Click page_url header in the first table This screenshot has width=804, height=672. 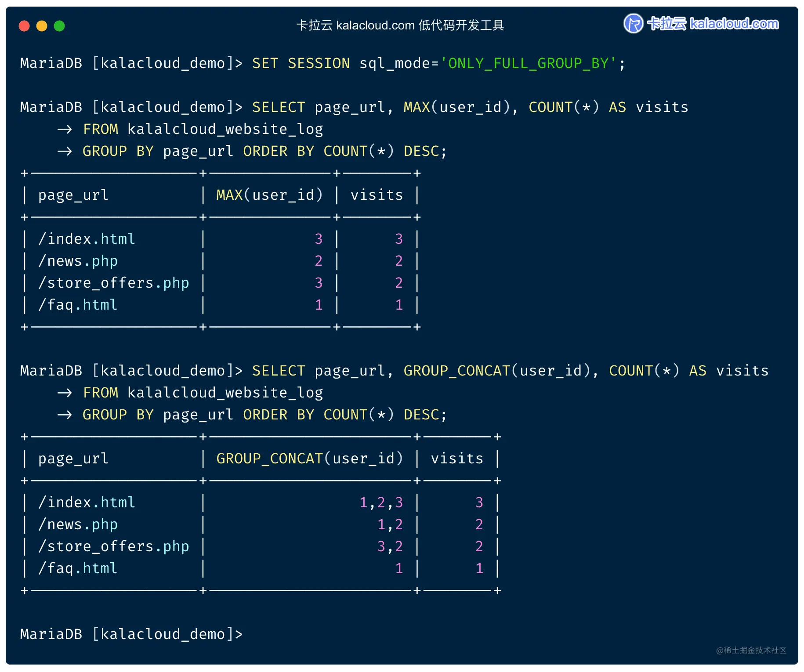[73, 195]
